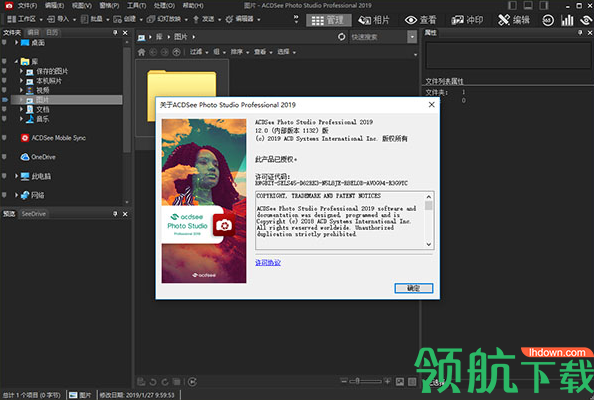Expand the 网络 (Network) node
The height and width of the screenshot is (400, 594).
[x=16, y=195]
